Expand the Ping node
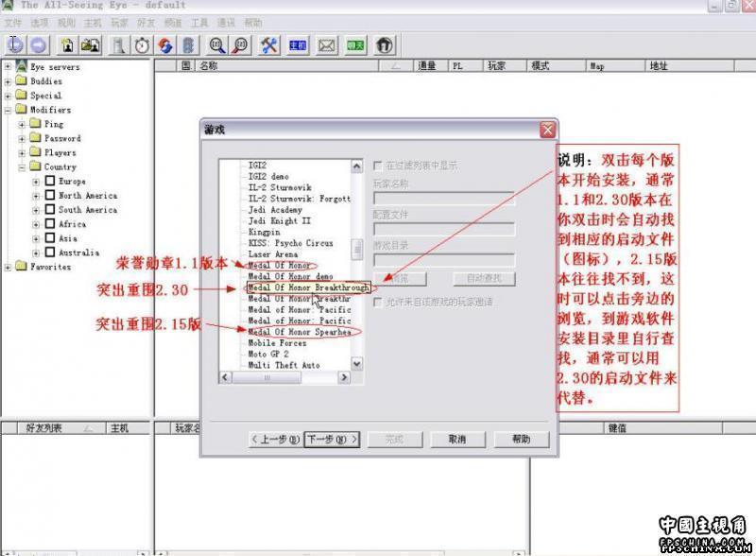 click(22, 125)
